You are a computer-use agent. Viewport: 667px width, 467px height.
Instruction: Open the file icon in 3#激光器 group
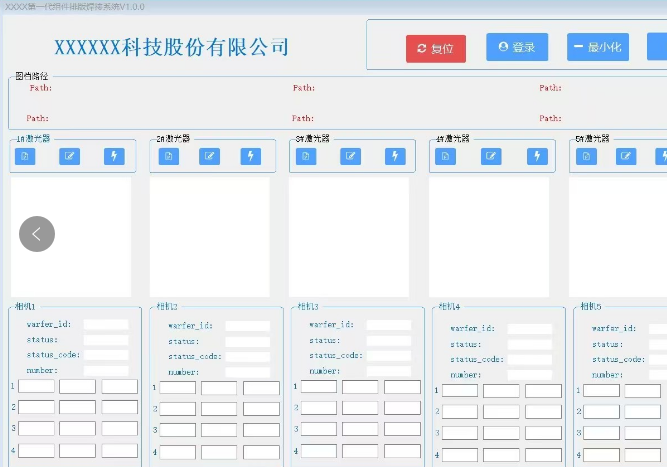(x=306, y=157)
